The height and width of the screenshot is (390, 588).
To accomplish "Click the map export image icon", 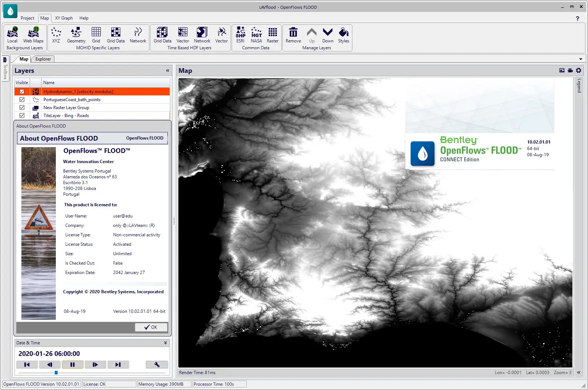I will tap(562, 71).
